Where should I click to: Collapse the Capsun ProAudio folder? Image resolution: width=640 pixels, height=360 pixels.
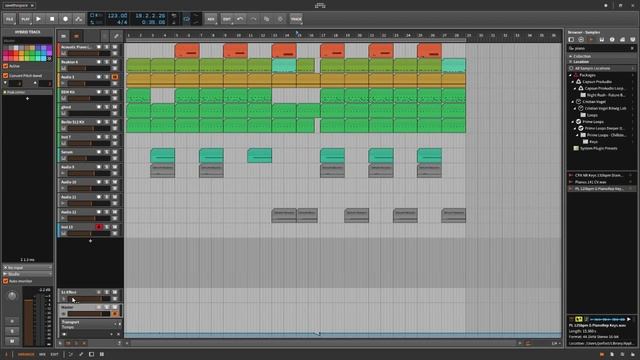point(573,82)
